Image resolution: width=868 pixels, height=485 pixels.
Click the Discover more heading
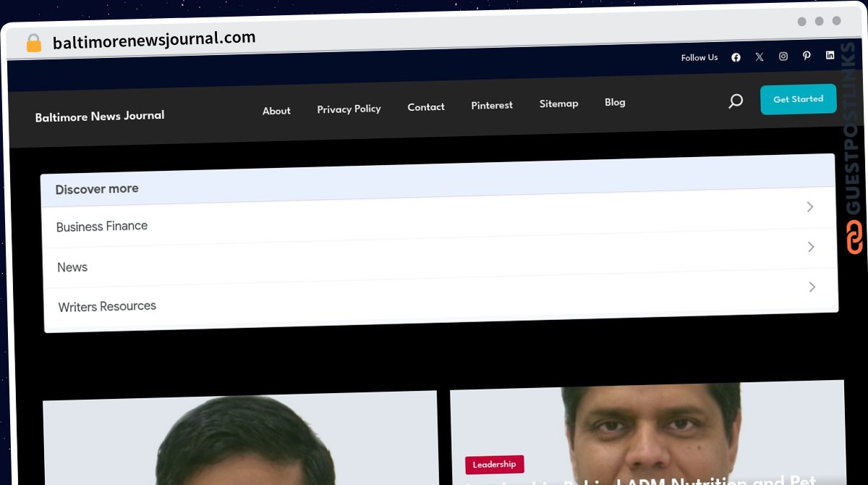pyautogui.click(x=97, y=189)
